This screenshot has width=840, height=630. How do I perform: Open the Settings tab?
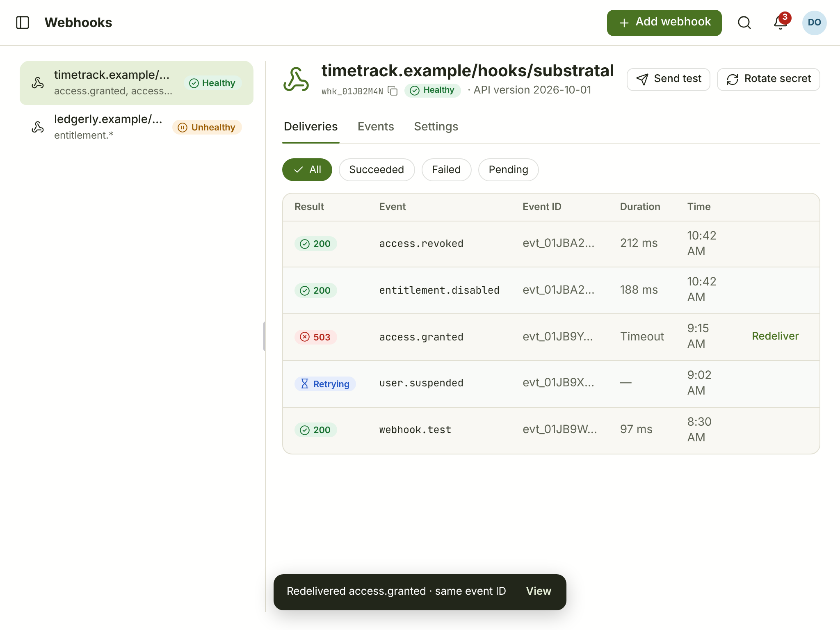click(x=436, y=127)
